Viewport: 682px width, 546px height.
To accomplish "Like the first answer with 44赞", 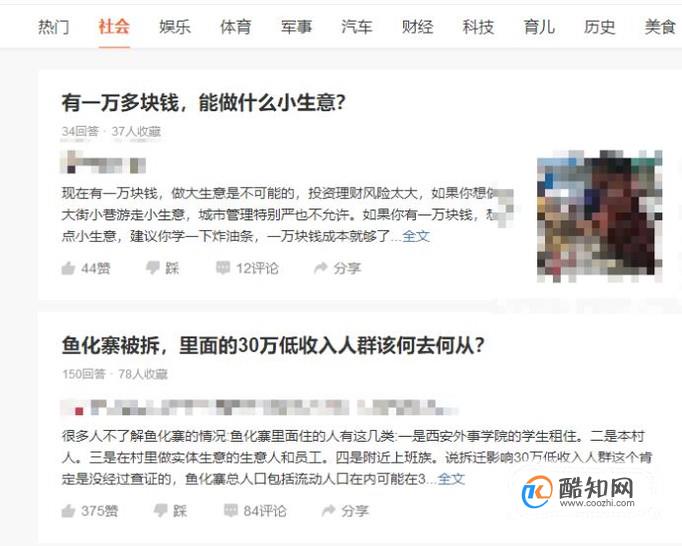I will click(x=86, y=268).
